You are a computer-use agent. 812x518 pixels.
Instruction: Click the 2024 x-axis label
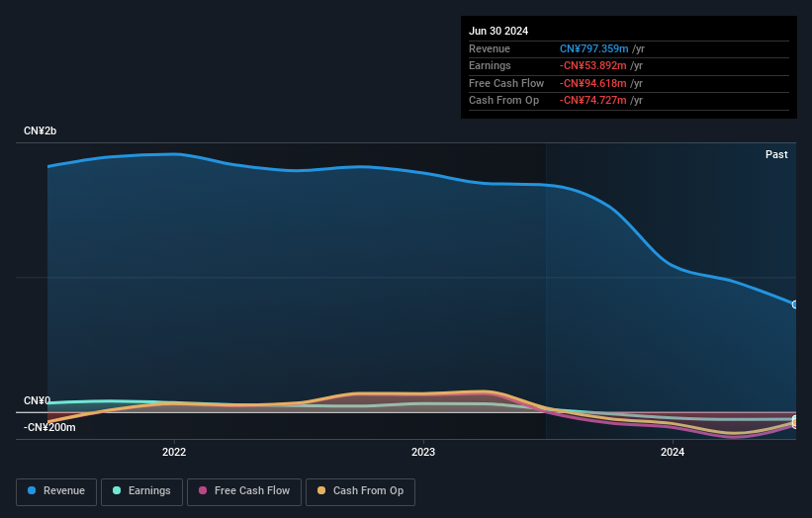point(673,452)
